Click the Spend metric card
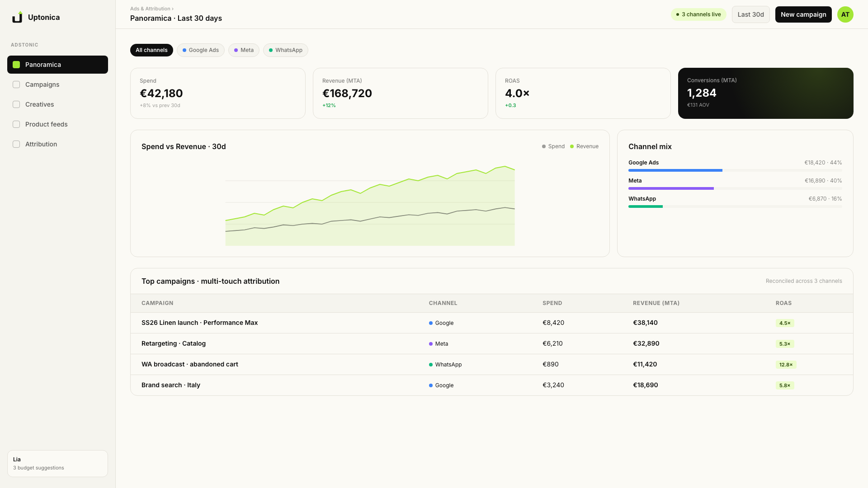Screen dimensions: 868x488 click(218, 93)
